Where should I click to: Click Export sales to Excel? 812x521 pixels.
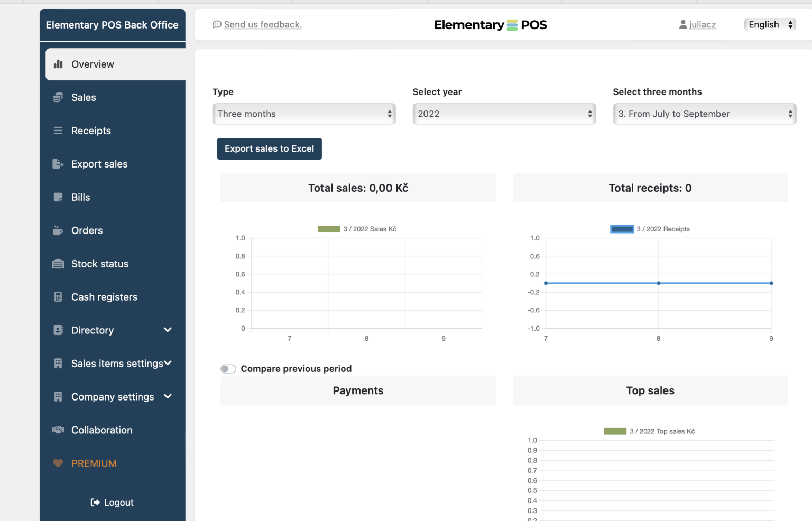(269, 148)
